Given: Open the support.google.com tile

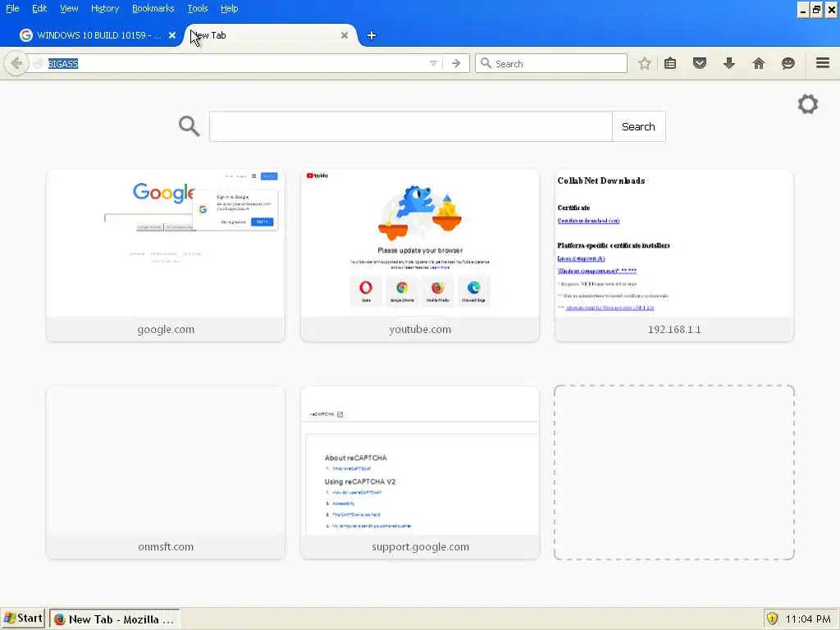Looking at the screenshot, I should (x=420, y=472).
